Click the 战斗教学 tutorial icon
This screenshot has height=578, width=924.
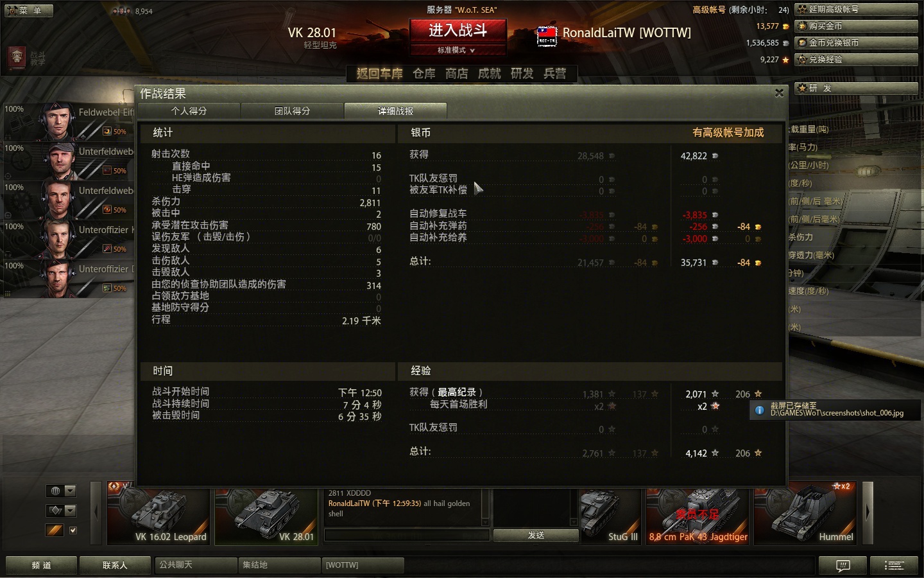click(26, 58)
